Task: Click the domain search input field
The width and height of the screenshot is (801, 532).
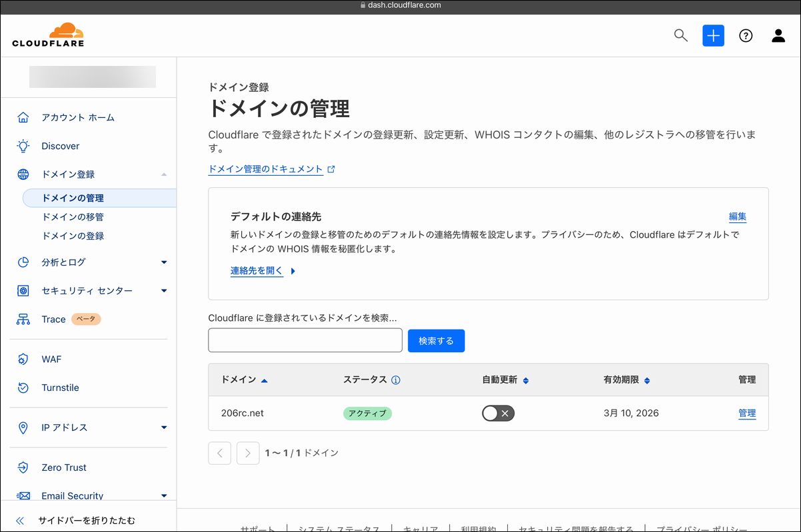Action: 305,340
